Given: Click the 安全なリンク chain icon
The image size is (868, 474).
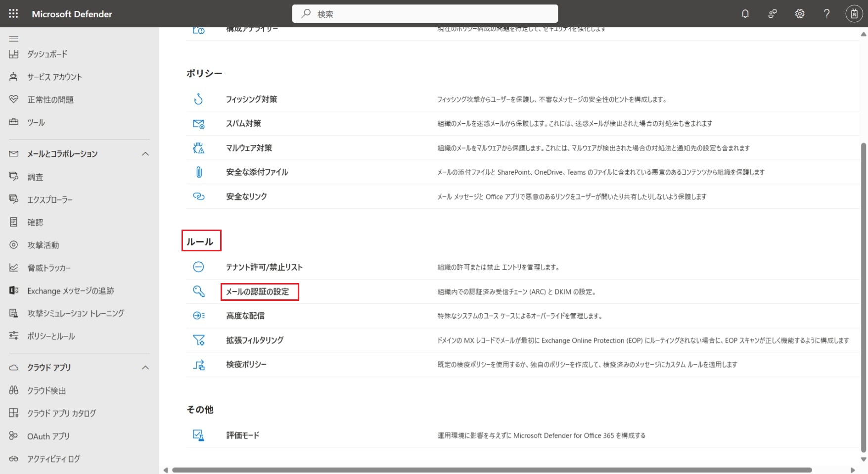Looking at the screenshot, I should click(x=198, y=196).
